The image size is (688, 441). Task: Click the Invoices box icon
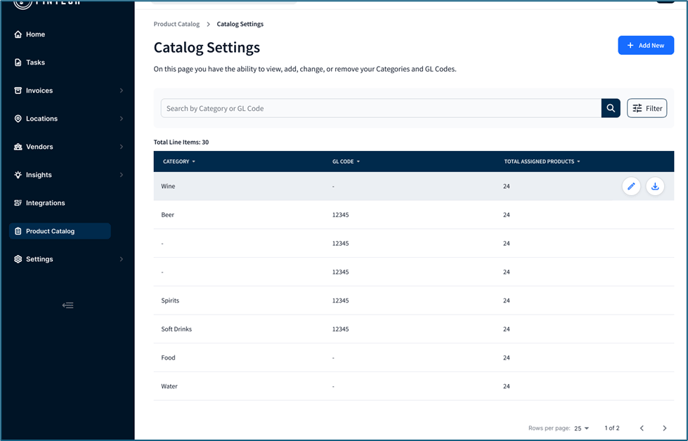[x=18, y=90]
